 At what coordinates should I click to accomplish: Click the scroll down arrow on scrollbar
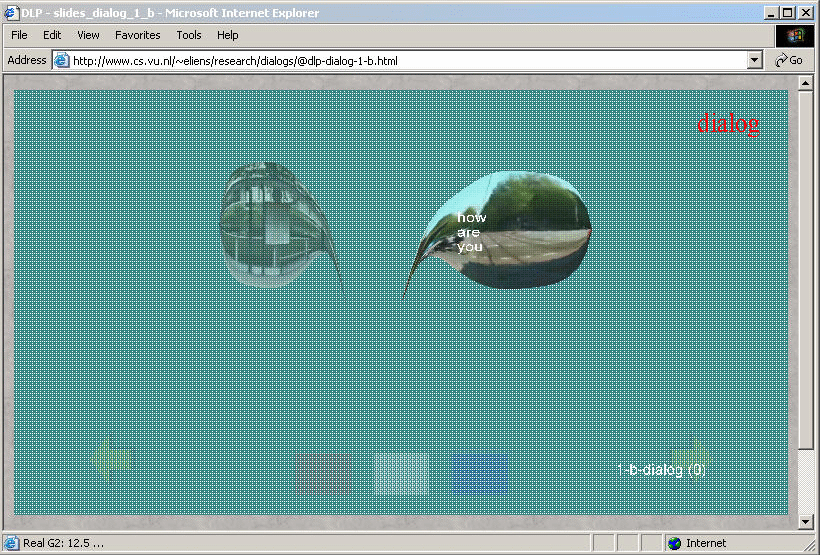pyautogui.click(x=806, y=521)
